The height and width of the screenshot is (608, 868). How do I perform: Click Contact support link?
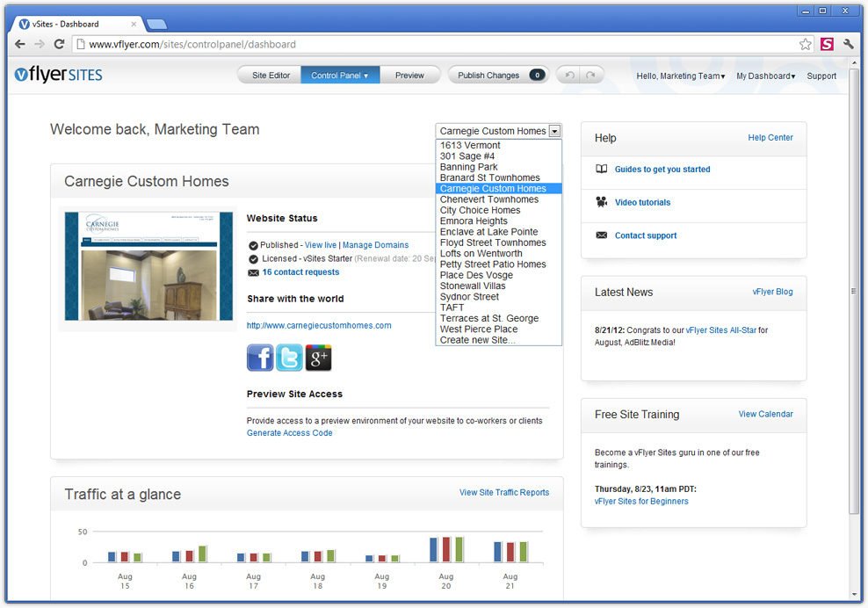(646, 235)
